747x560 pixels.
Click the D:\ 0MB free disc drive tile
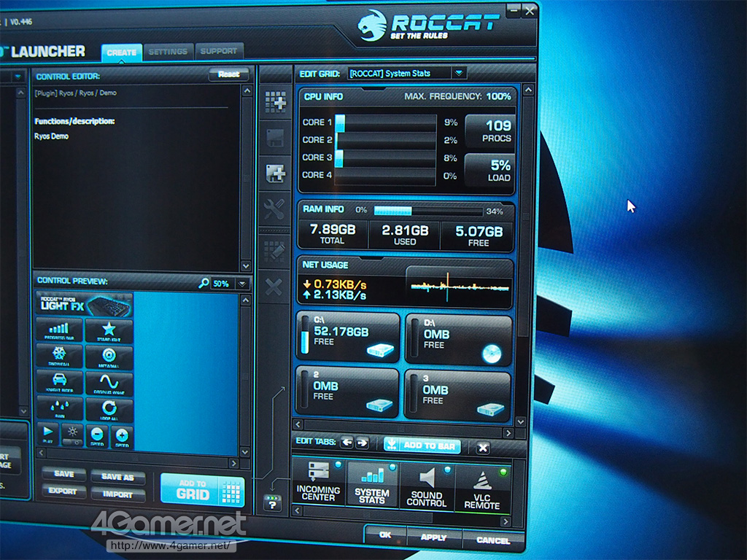[458, 340]
